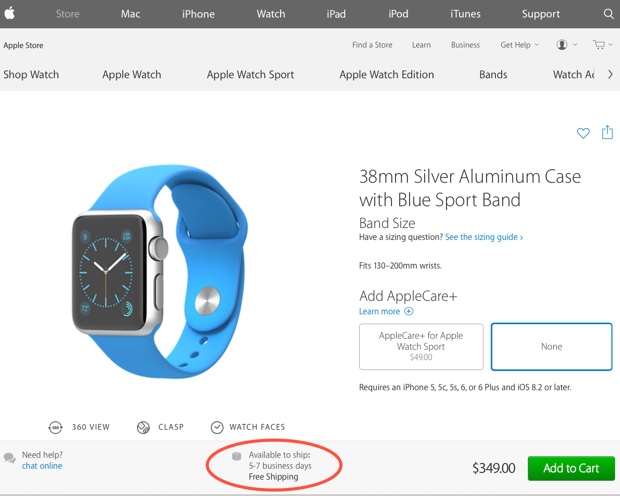Image resolution: width=620 pixels, height=496 pixels.
Task: Open the iPhone menu item
Action: click(198, 14)
